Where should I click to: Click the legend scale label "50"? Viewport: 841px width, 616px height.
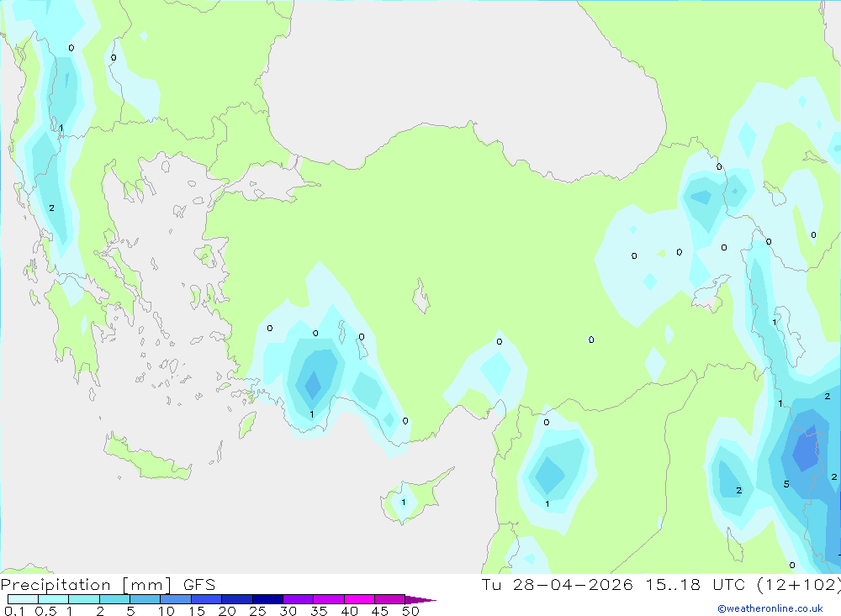tap(410, 611)
